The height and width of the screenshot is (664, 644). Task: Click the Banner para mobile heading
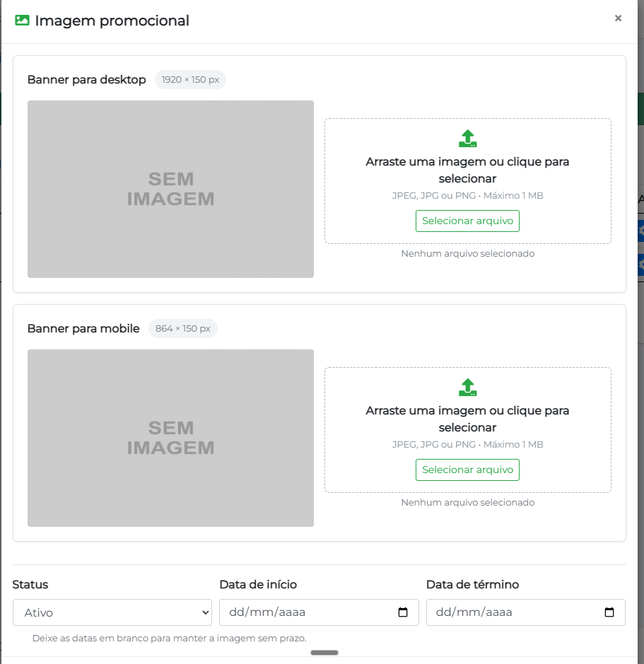click(x=83, y=329)
